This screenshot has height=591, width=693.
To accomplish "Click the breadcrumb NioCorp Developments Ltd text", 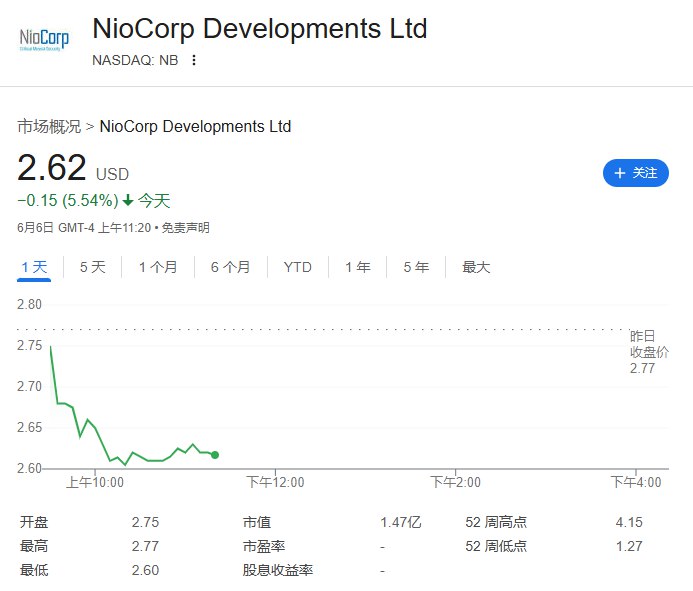I will [195, 126].
